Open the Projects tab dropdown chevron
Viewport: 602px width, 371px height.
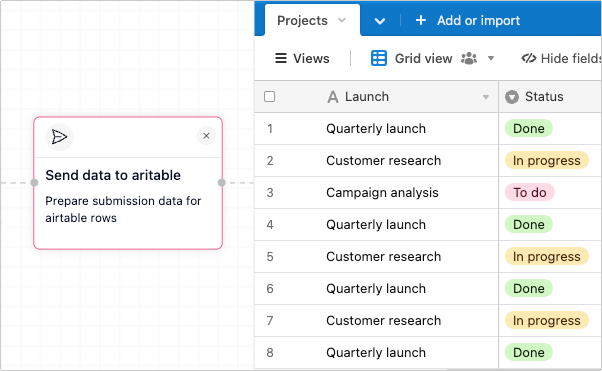(x=342, y=20)
